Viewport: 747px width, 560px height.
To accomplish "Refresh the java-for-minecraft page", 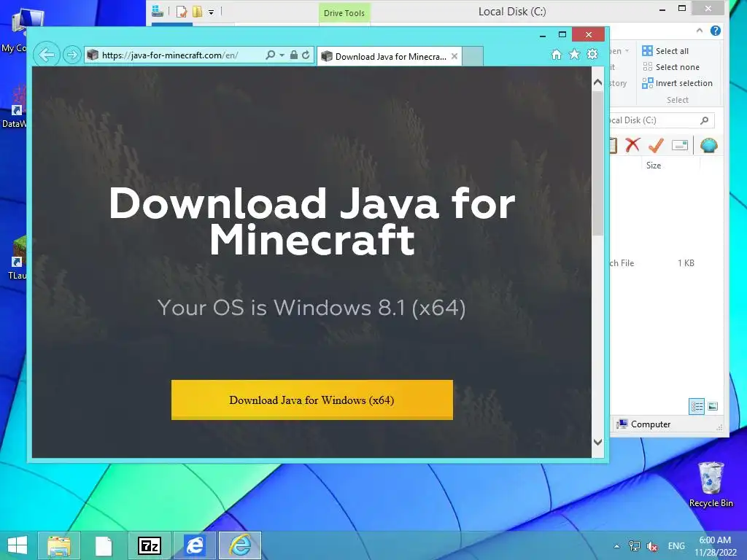I will 306,55.
